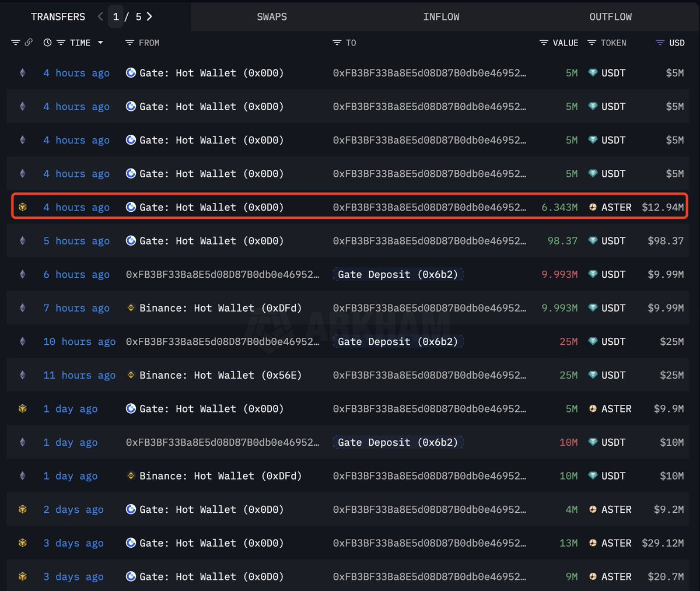The height and width of the screenshot is (591, 700).
Task: Open Gate: Hot Wallet (0x0D0) in 2 days ago row
Action: coord(211,509)
